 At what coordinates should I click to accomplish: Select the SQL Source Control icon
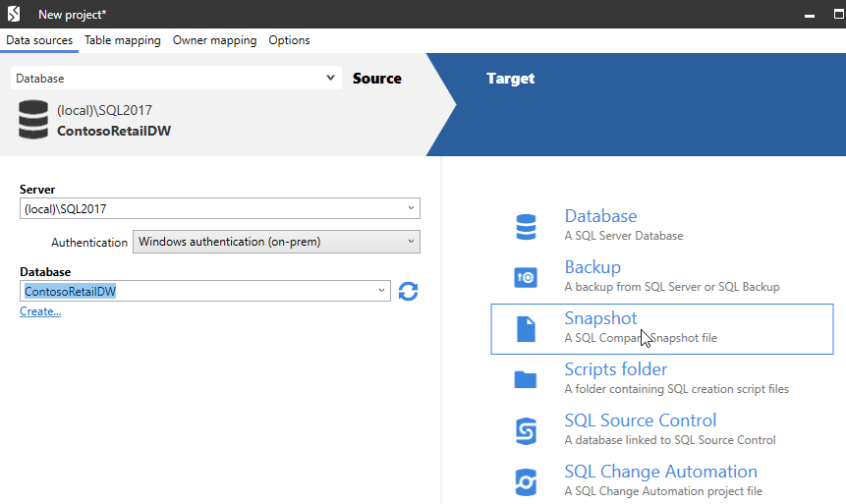pyautogui.click(x=526, y=431)
